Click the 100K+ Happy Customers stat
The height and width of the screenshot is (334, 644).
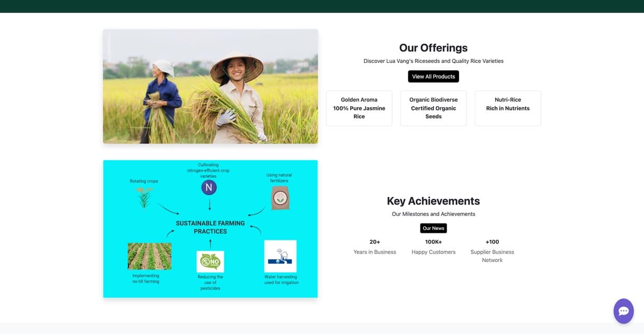[x=434, y=247]
